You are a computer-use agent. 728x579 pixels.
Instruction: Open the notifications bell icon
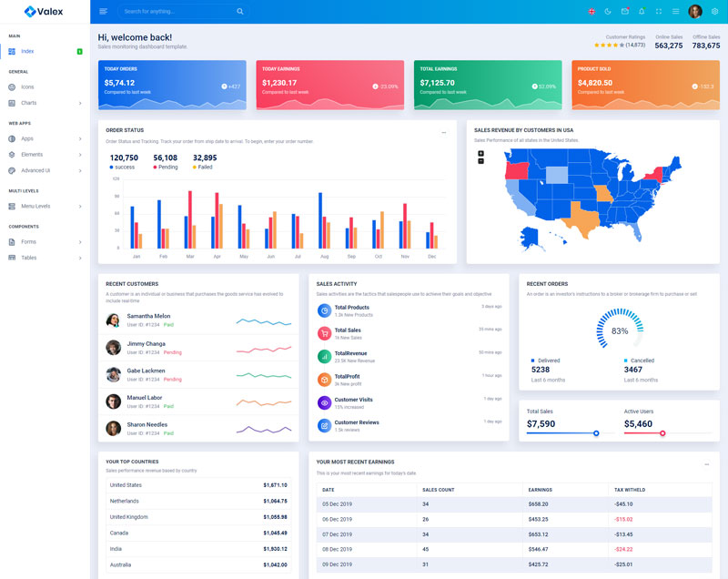[x=642, y=11]
